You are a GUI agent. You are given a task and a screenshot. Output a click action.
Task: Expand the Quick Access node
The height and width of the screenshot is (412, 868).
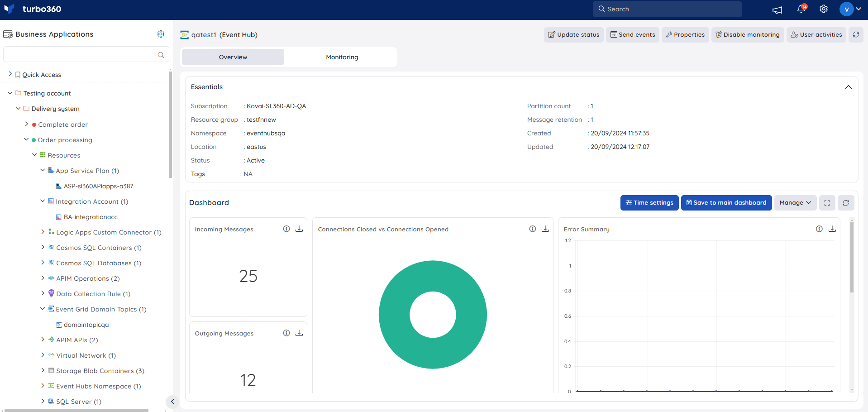10,74
